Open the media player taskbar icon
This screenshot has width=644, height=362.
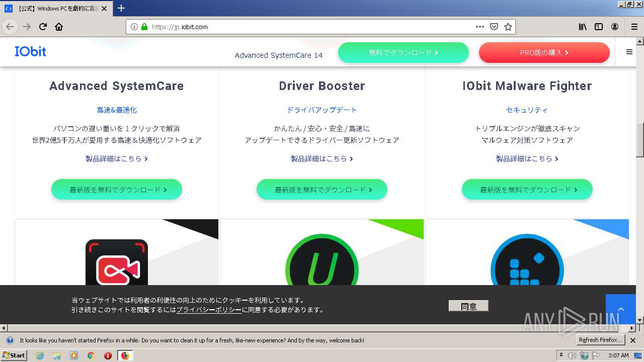tap(74, 355)
